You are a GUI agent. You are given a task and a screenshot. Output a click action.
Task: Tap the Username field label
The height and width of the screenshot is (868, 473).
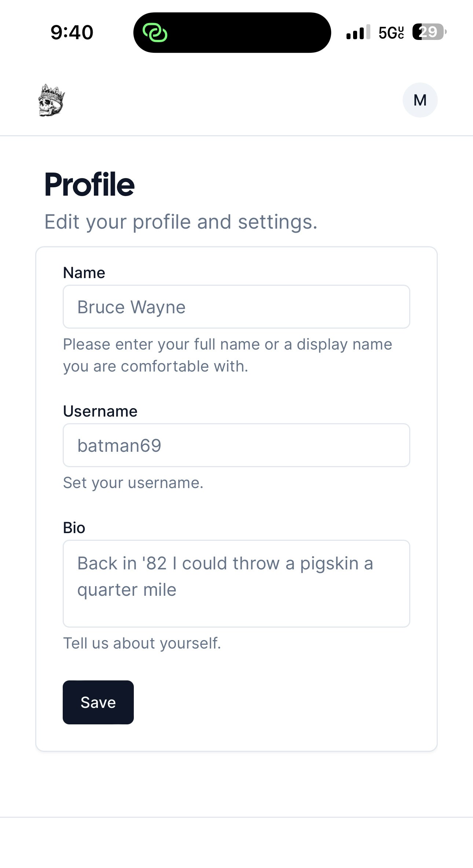point(100,411)
